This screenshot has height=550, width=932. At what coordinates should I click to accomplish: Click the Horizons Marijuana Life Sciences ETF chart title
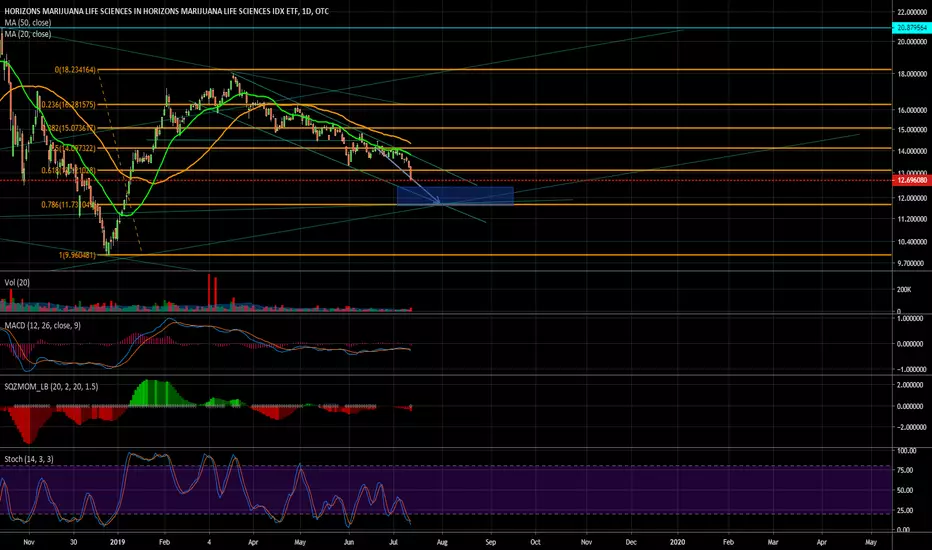(x=166, y=11)
